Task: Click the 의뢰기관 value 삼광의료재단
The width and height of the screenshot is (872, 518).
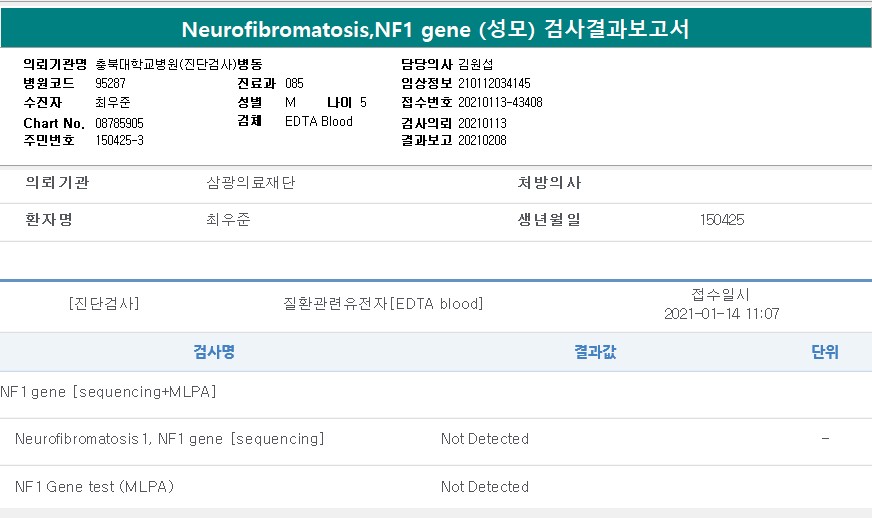Action: pos(250,183)
